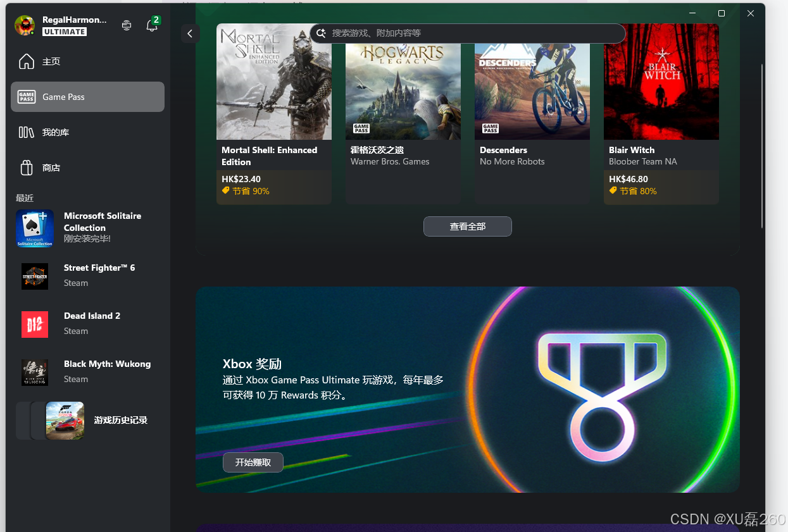Click 节省 80% discount label

click(x=638, y=191)
